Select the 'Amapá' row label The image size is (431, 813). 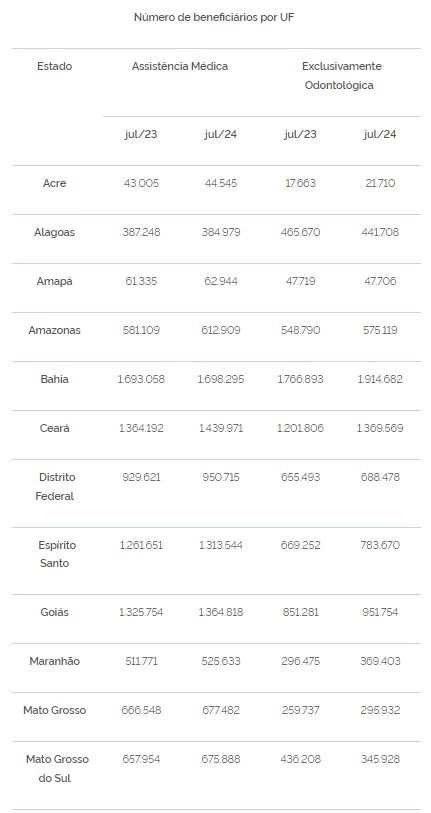click(x=54, y=282)
